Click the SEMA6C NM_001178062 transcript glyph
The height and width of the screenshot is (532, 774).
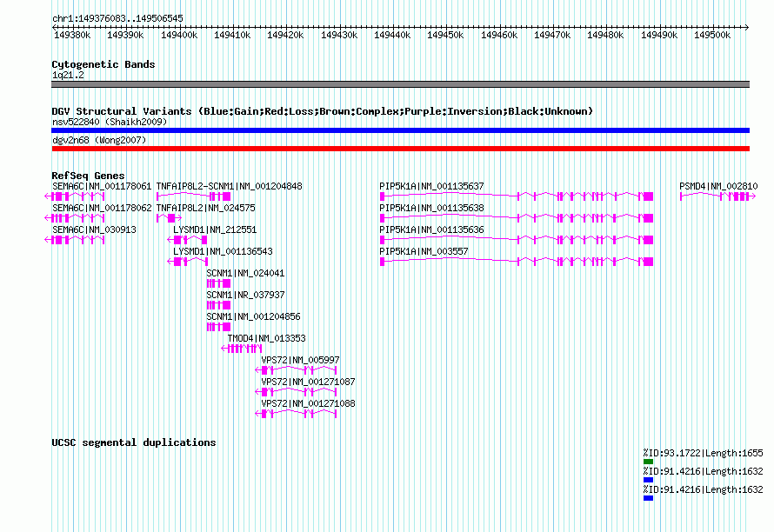[x=75, y=218]
